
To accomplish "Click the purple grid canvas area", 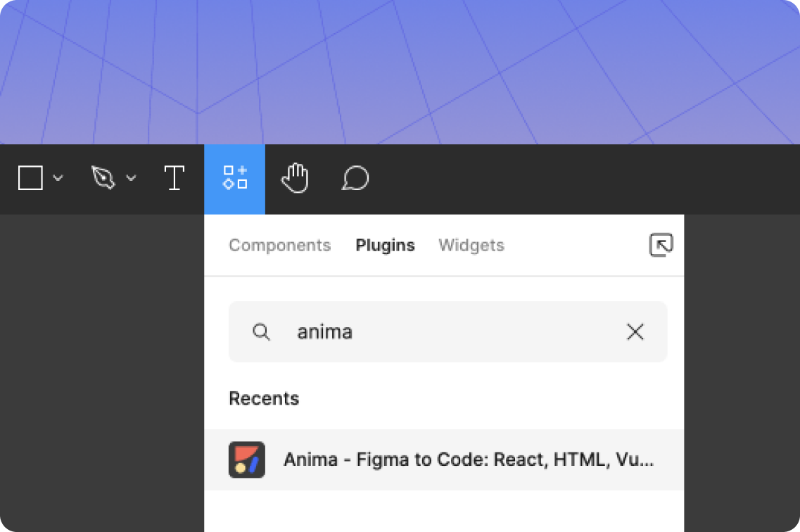I will (x=400, y=70).
